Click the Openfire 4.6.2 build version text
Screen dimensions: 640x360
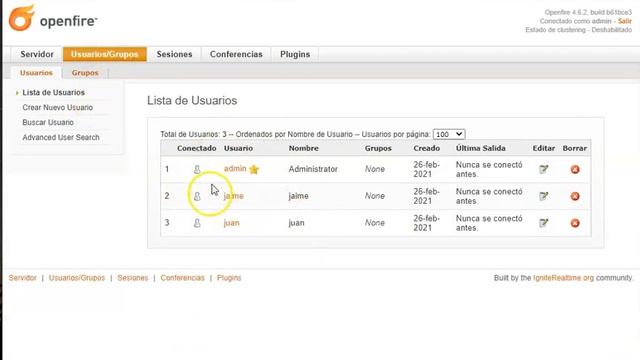click(588, 12)
